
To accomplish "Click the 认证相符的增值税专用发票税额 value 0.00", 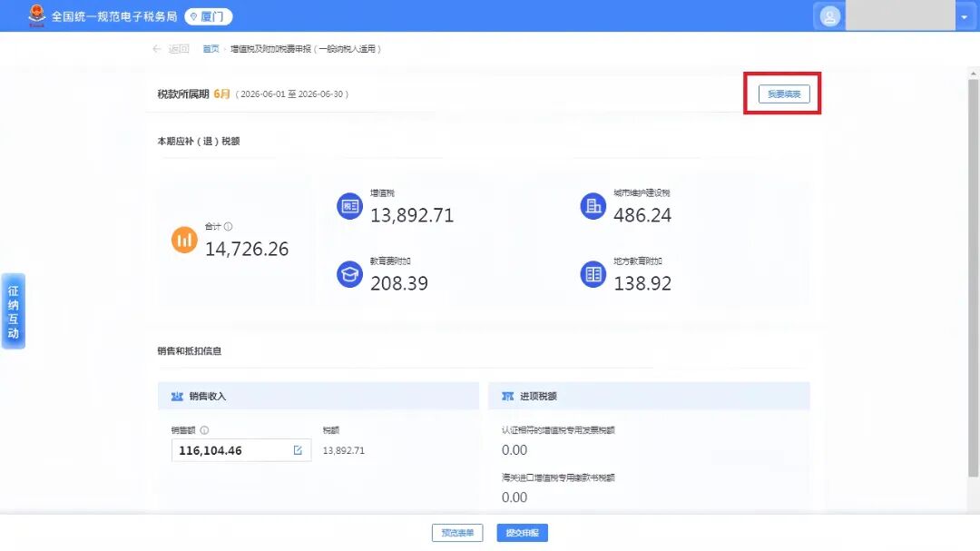I will point(514,449).
